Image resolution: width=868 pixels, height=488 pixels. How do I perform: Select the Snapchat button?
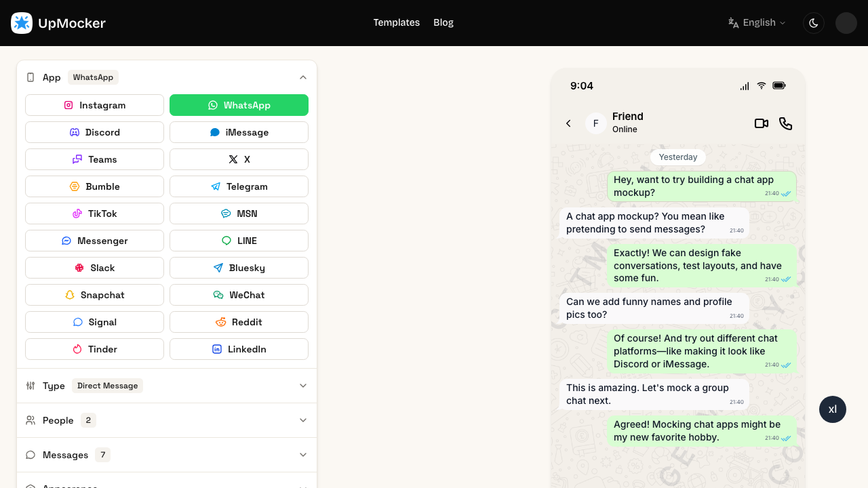[94, 295]
